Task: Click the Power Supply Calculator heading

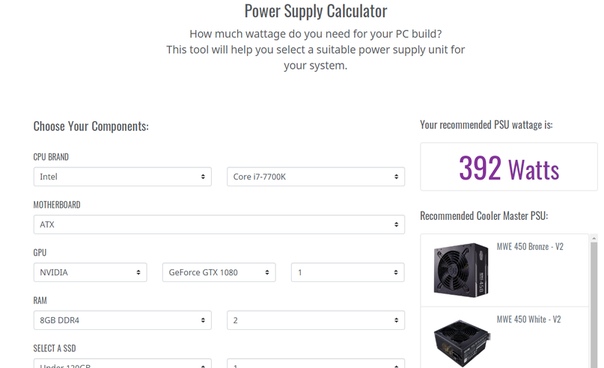Action: click(x=316, y=11)
